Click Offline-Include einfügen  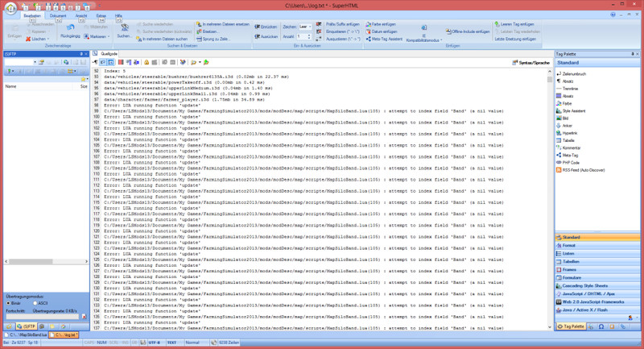[x=468, y=31]
